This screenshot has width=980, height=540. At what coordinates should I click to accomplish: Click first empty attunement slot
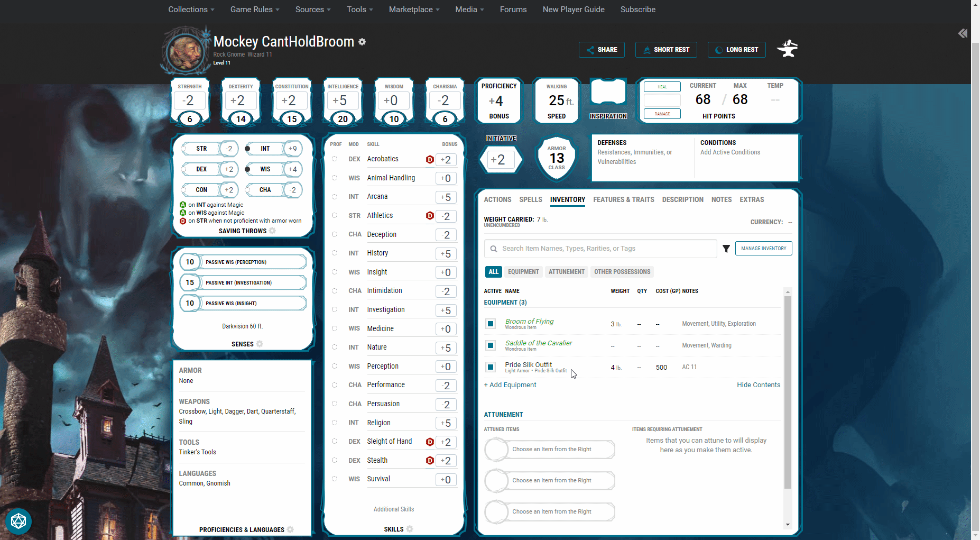coord(550,450)
